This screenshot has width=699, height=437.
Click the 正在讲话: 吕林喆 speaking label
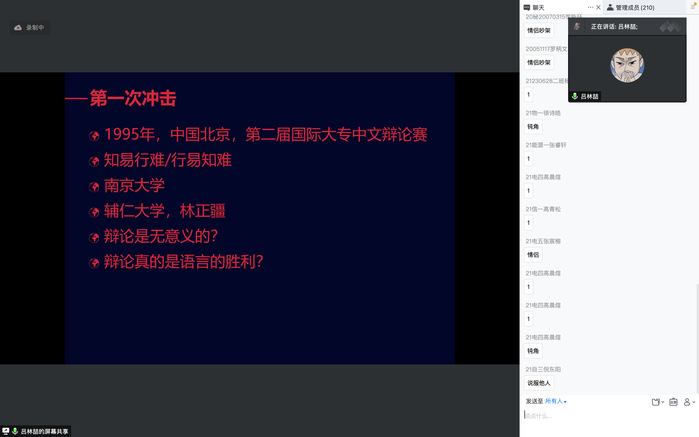[x=614, y=27]
